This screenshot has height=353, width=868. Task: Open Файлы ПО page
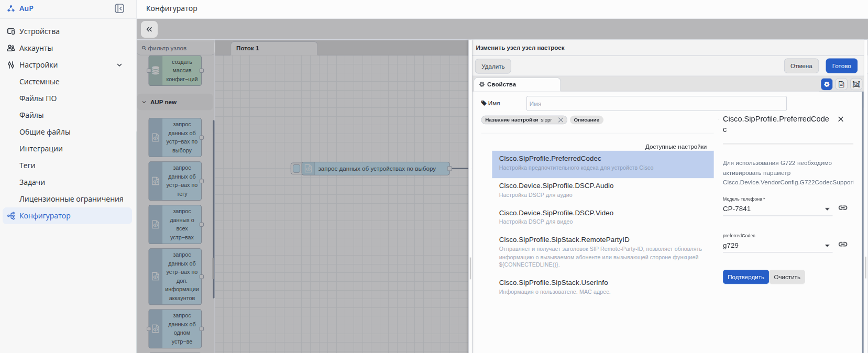[38, 98]
